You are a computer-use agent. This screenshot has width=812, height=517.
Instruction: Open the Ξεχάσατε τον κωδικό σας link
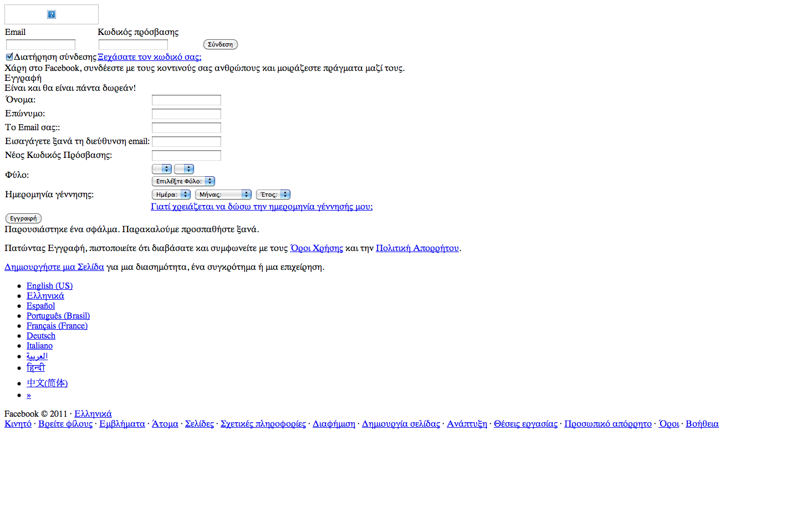pos(150,57)
